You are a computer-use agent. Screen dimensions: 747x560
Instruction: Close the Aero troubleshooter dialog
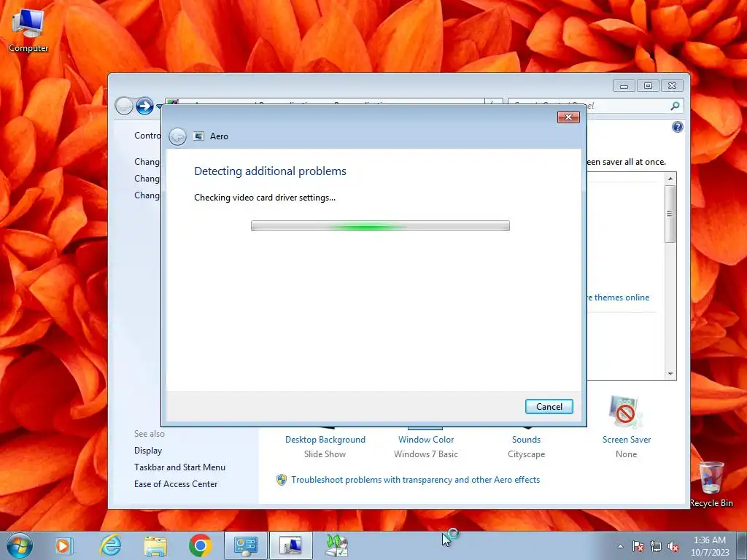pos(568,117)
